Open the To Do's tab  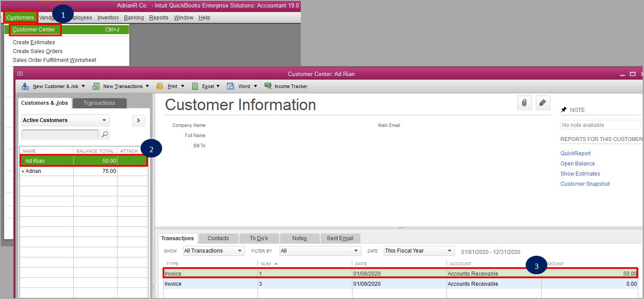(259, 238)
